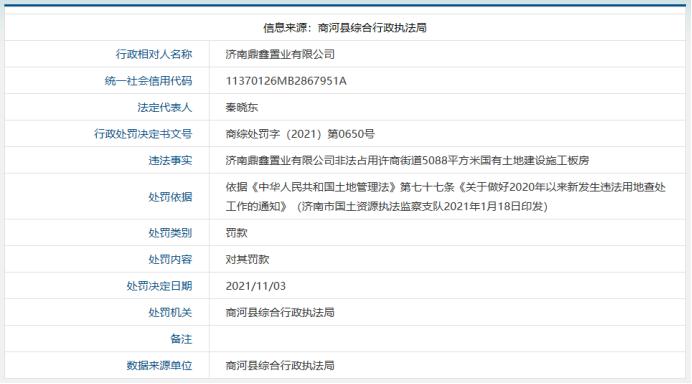Click the label 行政处罚决定书文号
The height and width of the screenshot is (384, 692).
pos(143,134)
